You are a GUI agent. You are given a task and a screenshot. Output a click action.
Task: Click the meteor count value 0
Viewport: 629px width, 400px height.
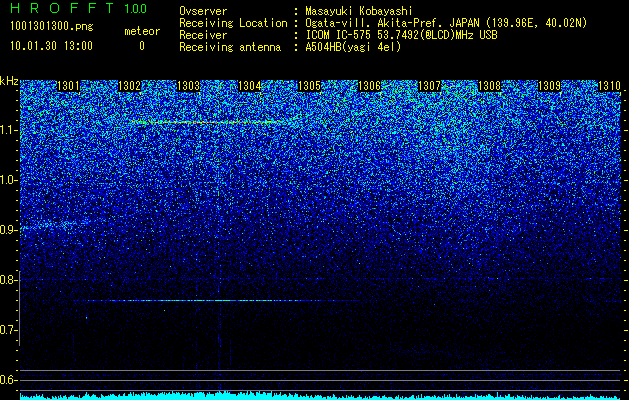[x=142, y=46]
